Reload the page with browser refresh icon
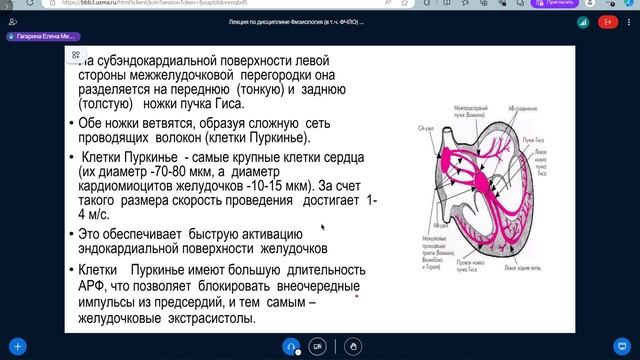Image resolution: width=640 pixels, height=360 pixels. [x=30, y=2]
